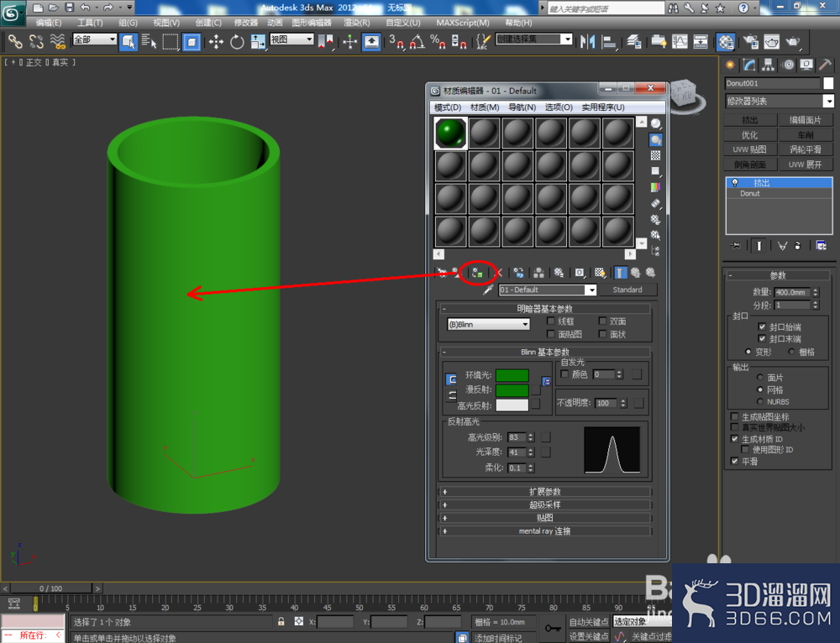Click the Bind to Space Warp icon
Screen dimensions: 840x643
tap(57, 42)
